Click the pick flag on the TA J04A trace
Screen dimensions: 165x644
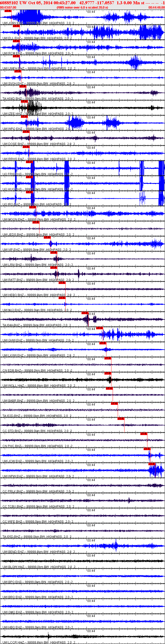coord(85,313)
